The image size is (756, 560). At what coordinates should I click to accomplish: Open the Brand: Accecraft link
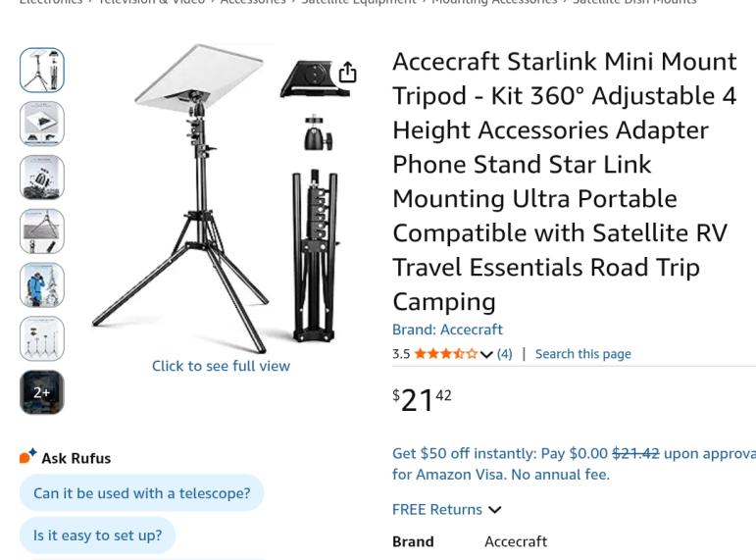[447, 330]
